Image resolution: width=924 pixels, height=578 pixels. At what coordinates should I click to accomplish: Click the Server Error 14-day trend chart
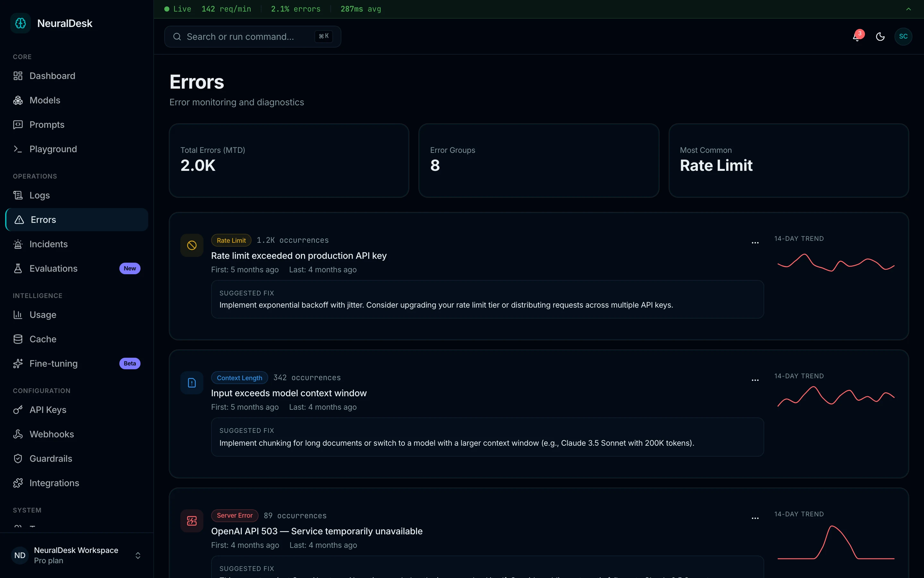836,543
